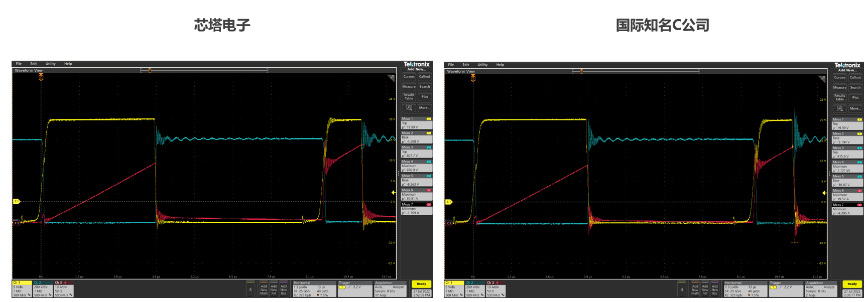This screenshot has height=302, width=868.
Task: Click C1 channel handle in left scope
Action: pyautogui.click(x=16, y=202)
